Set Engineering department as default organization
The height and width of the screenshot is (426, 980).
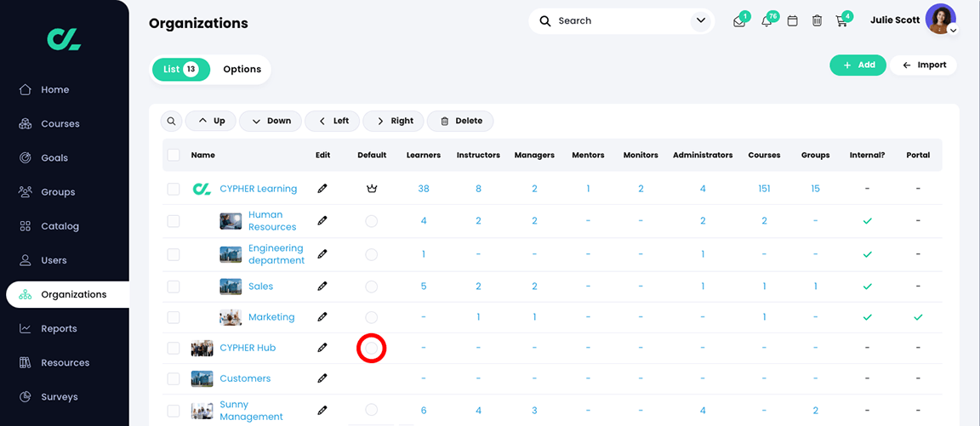[371, 254]
